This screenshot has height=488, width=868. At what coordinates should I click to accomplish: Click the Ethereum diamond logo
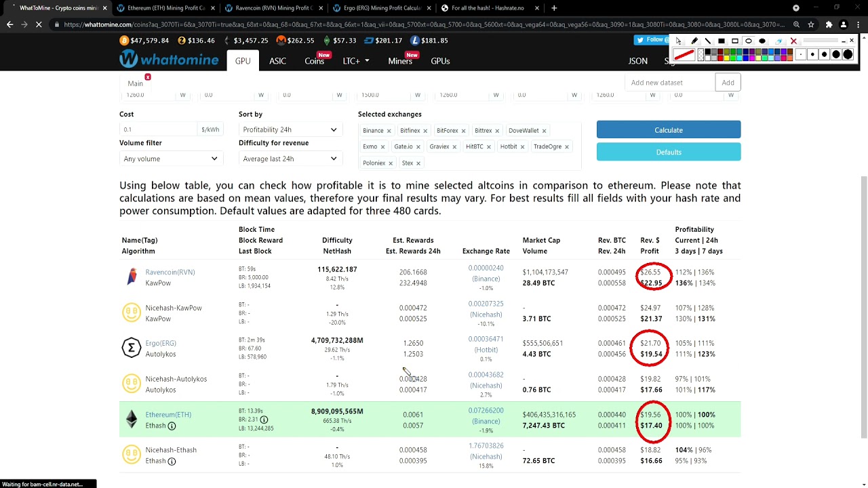point(132,420)
